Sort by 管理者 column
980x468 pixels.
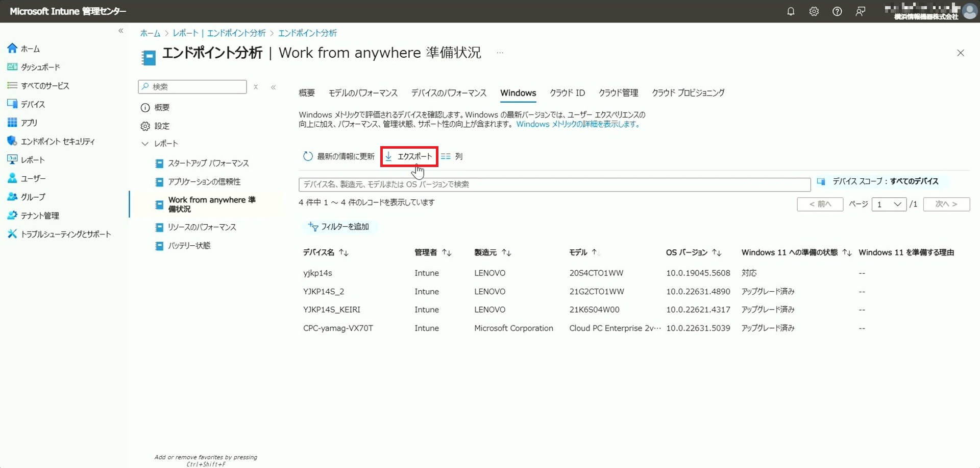[433, 252]
